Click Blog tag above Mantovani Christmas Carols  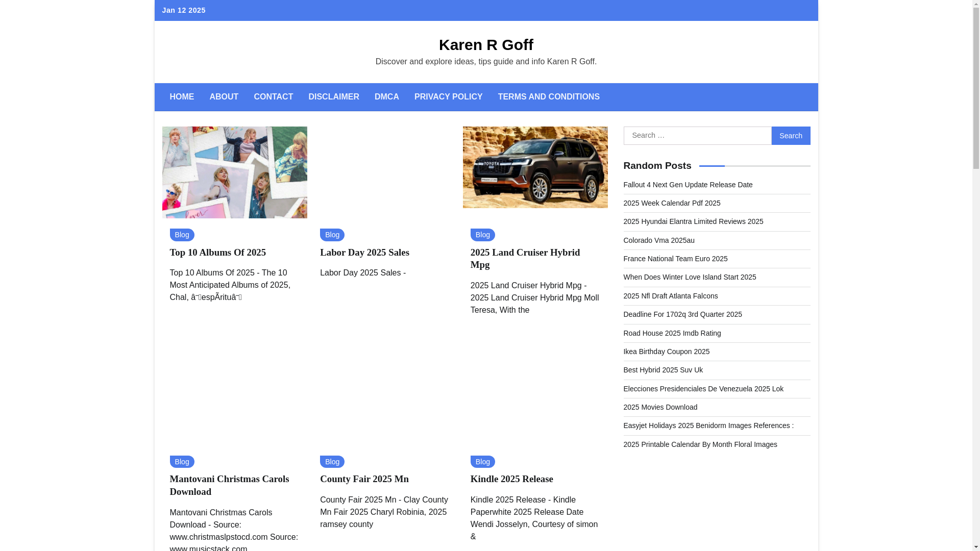182,462
